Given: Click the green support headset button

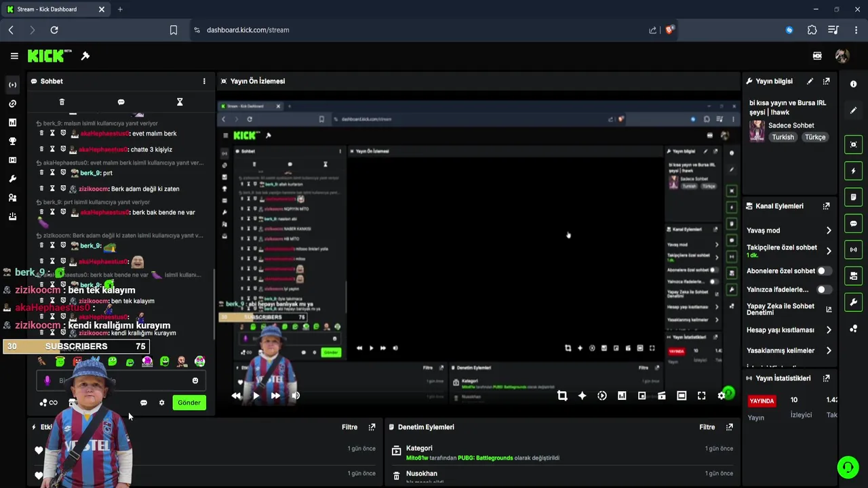Looking at the screenshot, I should coord(848,468).
